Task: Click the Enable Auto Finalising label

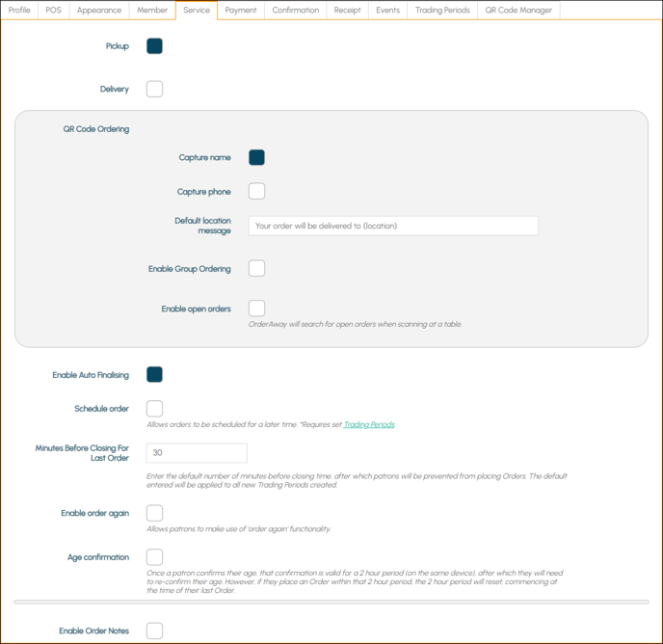Action: pyautogui.click(x=91, y=375)
